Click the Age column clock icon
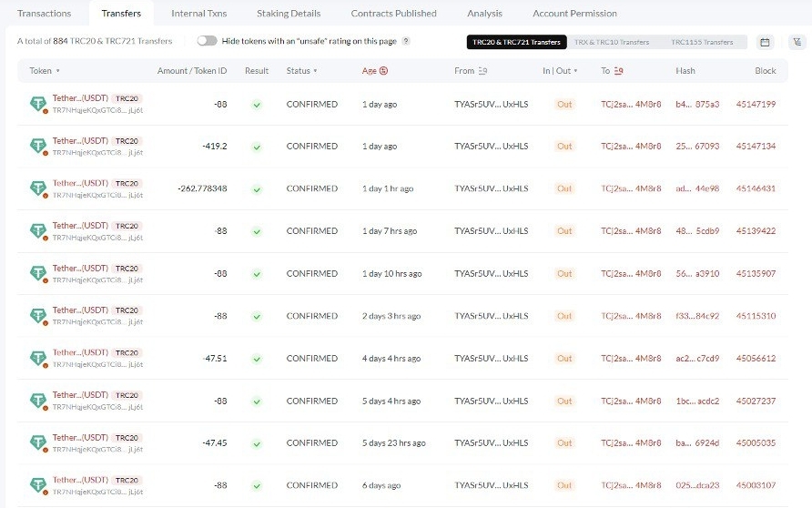812x508 pixels. click(383, 71)
